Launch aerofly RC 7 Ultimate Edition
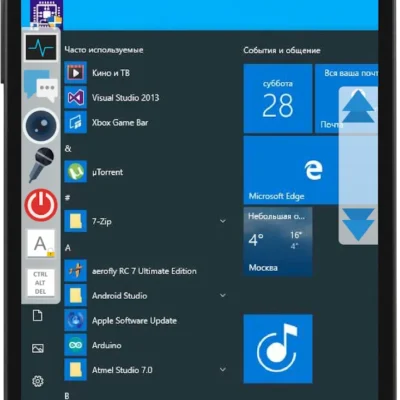The image size is (400, 400). 146,271
